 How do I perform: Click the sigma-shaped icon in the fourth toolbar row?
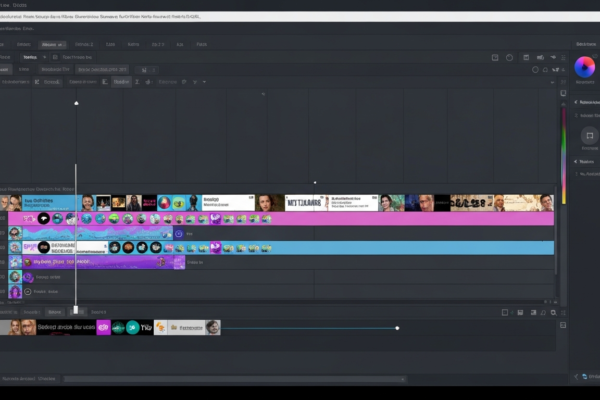click(x=137, y=82)
